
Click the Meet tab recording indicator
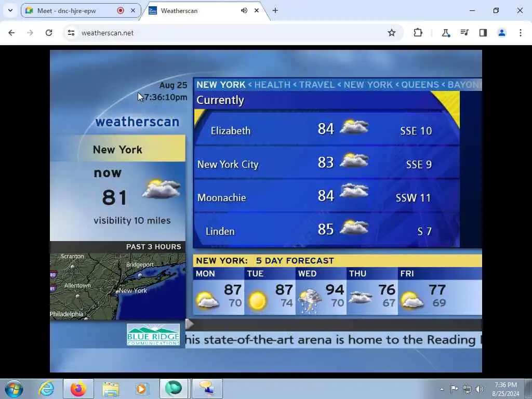(x=121, y=10)
